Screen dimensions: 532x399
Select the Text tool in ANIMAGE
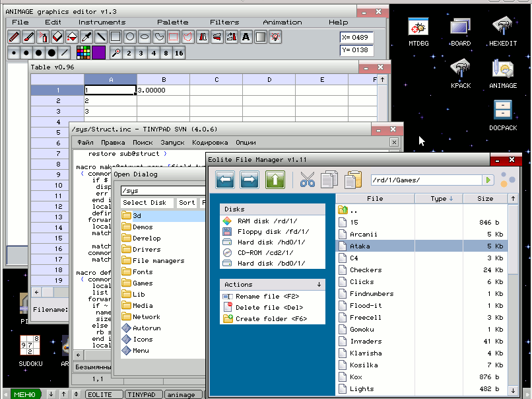click(246, 37)
